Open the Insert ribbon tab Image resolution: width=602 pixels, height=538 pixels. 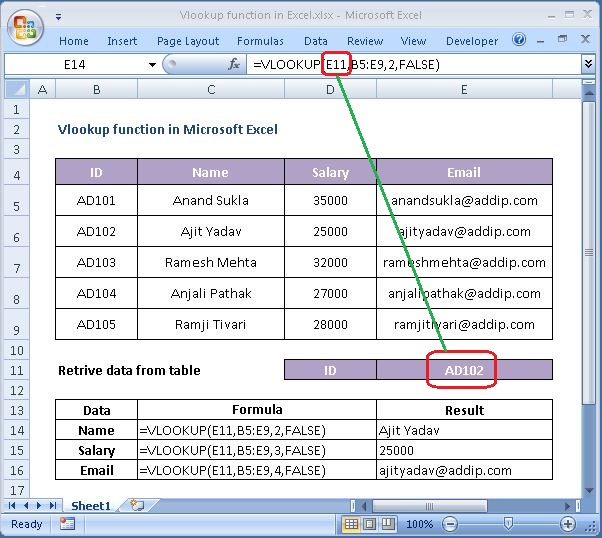[122, 41]
